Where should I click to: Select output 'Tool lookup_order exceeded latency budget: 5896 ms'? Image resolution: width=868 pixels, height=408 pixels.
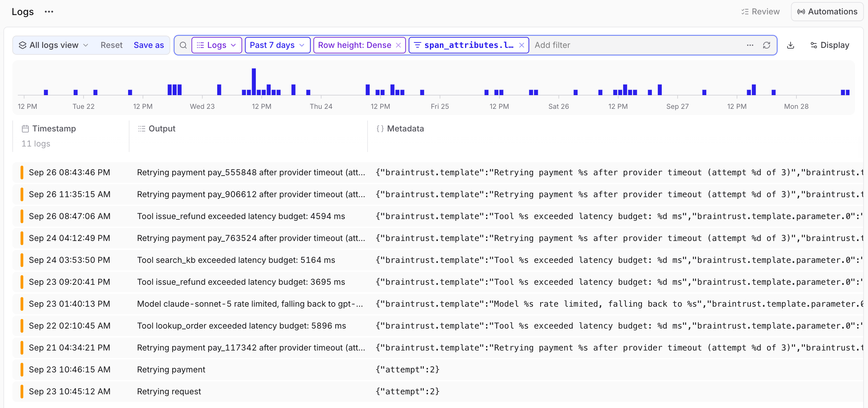tap(241, 326)
